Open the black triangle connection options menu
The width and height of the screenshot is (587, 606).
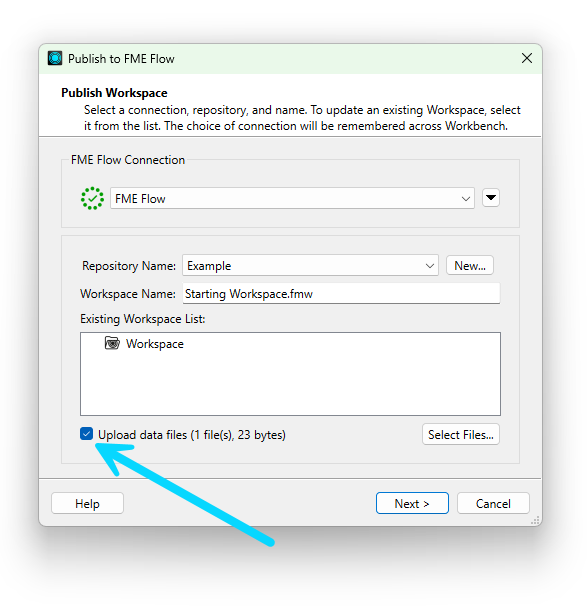[x=491, y=198]
